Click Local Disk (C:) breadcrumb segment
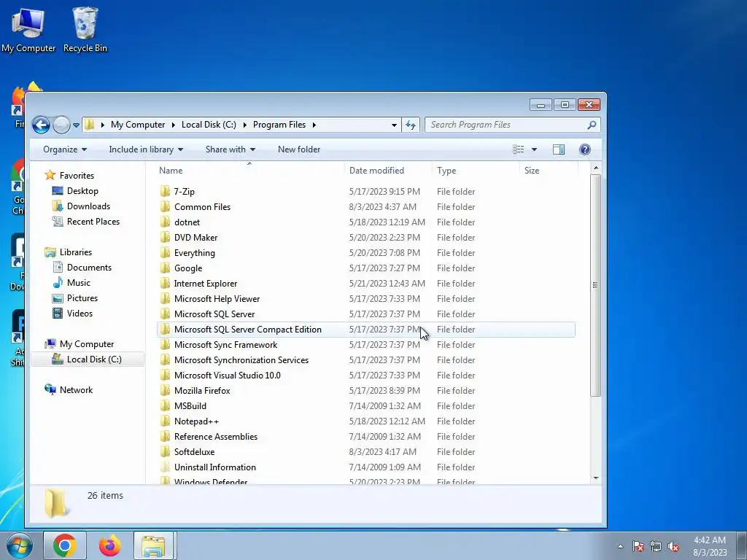This screenshot has height=560, width=747. point(209,125)
